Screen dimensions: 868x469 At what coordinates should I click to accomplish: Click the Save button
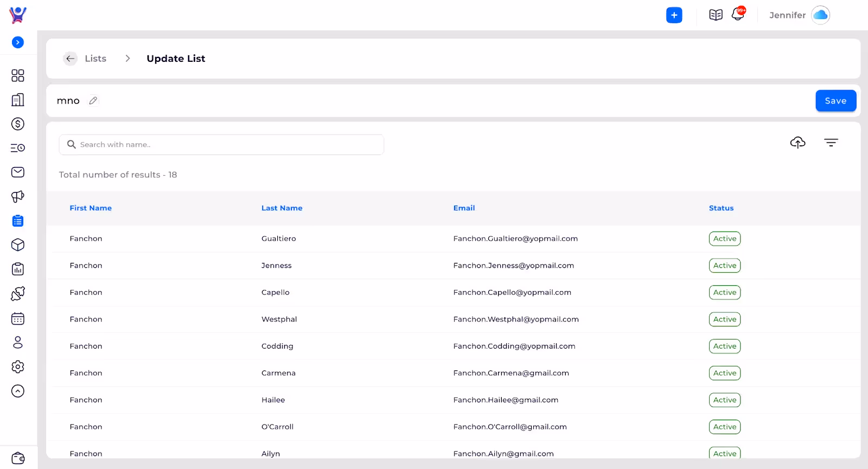pyautogui.click(x=835, y=101)
